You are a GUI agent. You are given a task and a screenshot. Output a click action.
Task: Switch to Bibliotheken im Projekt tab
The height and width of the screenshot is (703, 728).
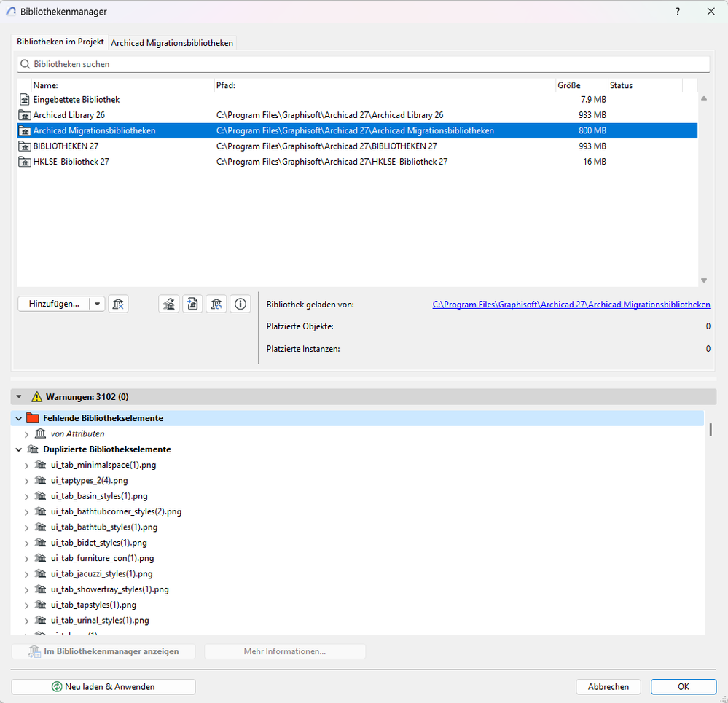[60, 42]
